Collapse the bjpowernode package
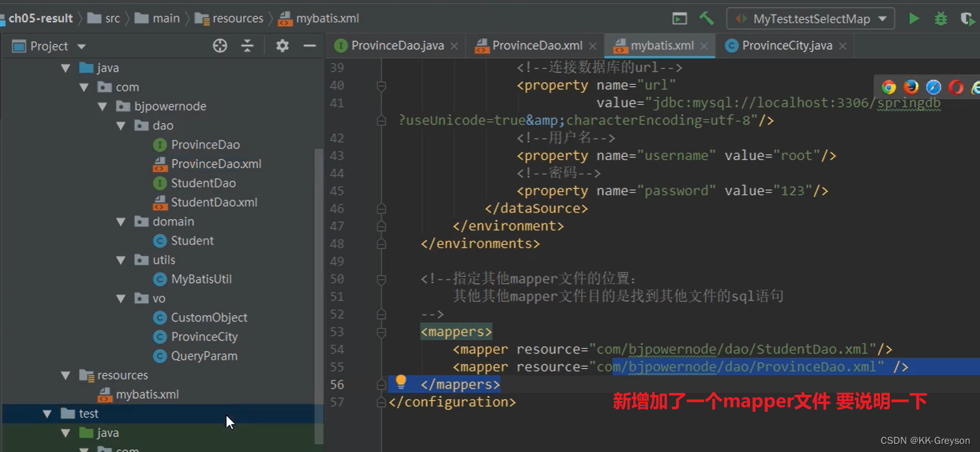This screenshot has height=452, width=980. pyautogui.click(x=102, y=107)
